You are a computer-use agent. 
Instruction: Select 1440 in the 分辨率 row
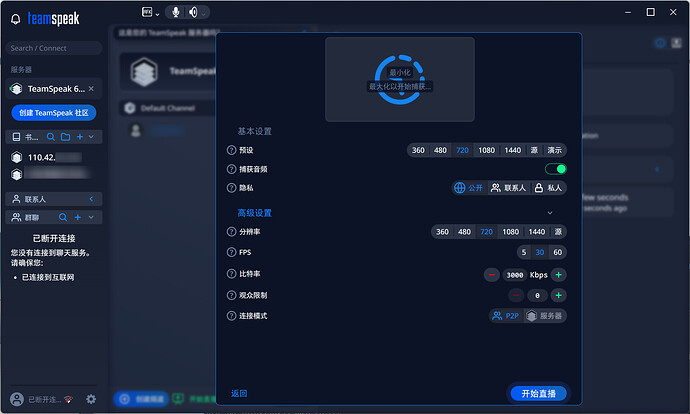click(537, 231)
